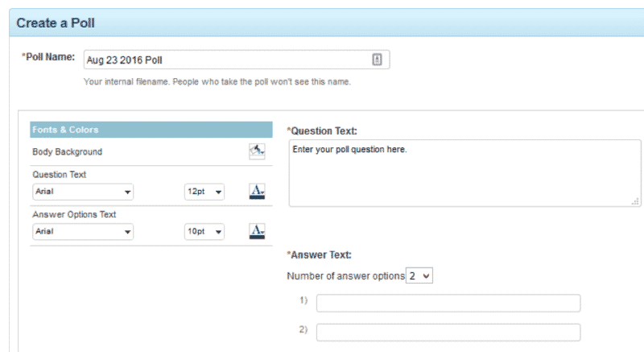Screen dimensions: 644x352
Task: Open the Question Text font family dropdown
Action: (x=83, y=193)
